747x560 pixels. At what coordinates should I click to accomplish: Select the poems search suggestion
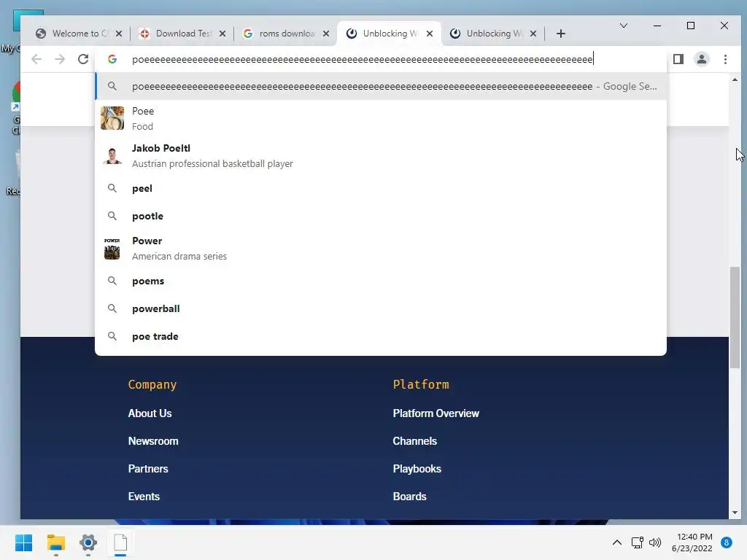[x=381, y=281]
